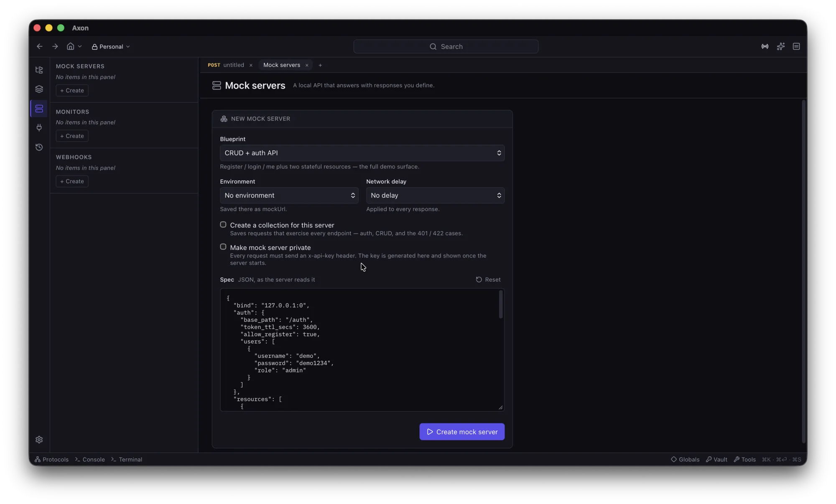The height and width of the screenshot is (504, 836).
Task: Expand the Personal workspace selector
Action: tap(111, 47)
